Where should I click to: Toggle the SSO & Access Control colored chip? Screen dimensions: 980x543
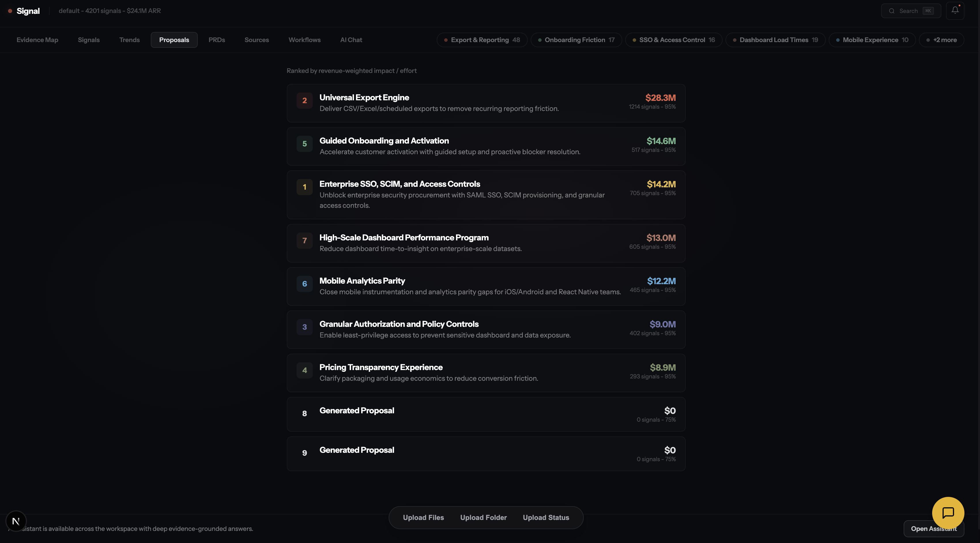(673, 40)
